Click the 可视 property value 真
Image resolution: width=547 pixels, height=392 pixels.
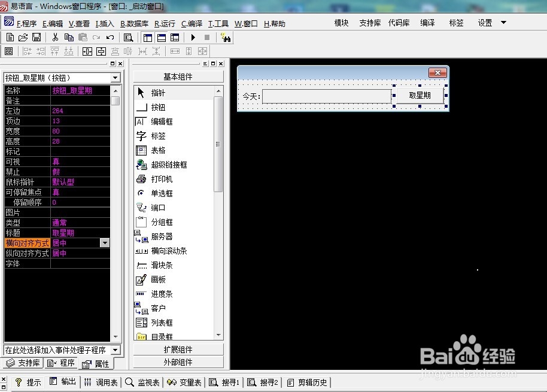pyautogui.click(x=80, y=162)
